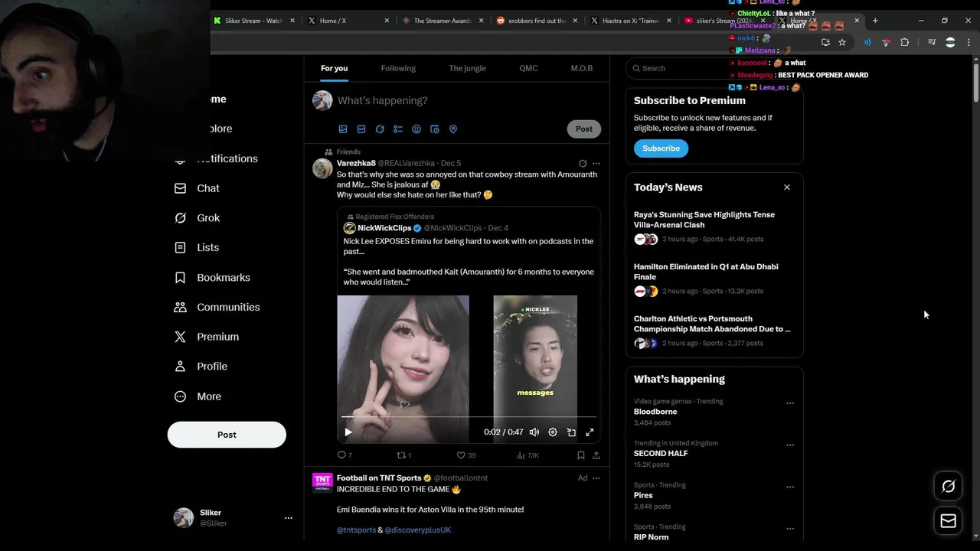Open options for the Pires trend

tap(790, 487)
